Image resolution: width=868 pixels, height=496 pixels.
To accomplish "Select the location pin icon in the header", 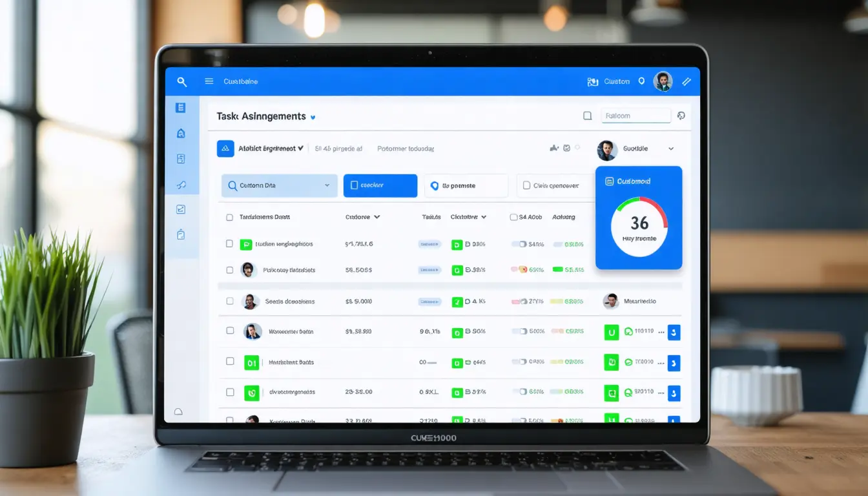I will pyautogui.click(x=641, y=81).
